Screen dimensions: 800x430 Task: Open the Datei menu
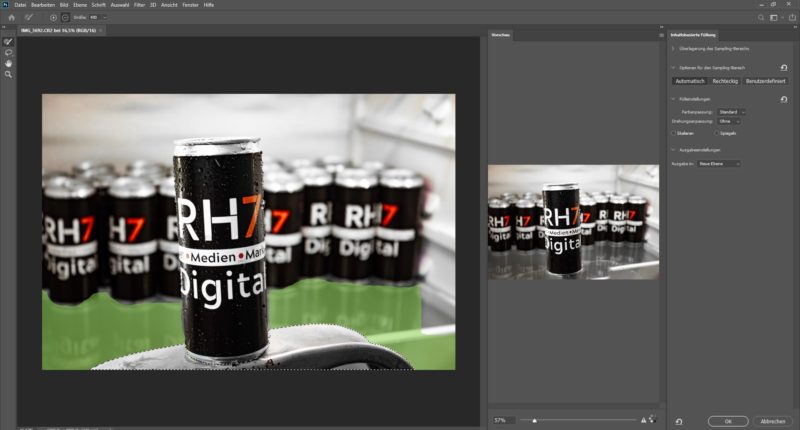[20, 5]
